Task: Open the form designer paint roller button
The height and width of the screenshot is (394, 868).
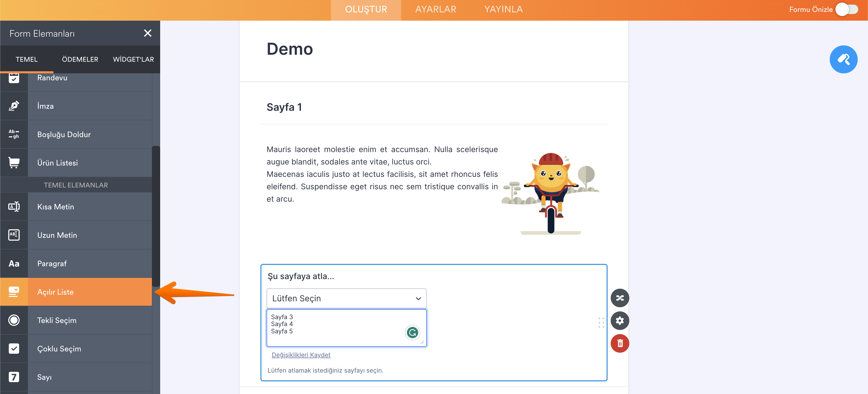Action: tap(843, 59)
